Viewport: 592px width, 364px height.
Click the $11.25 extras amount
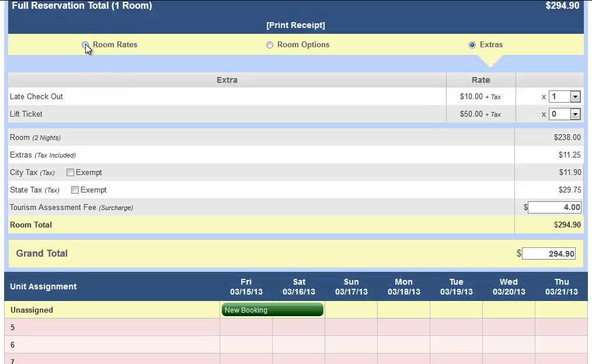570,155
